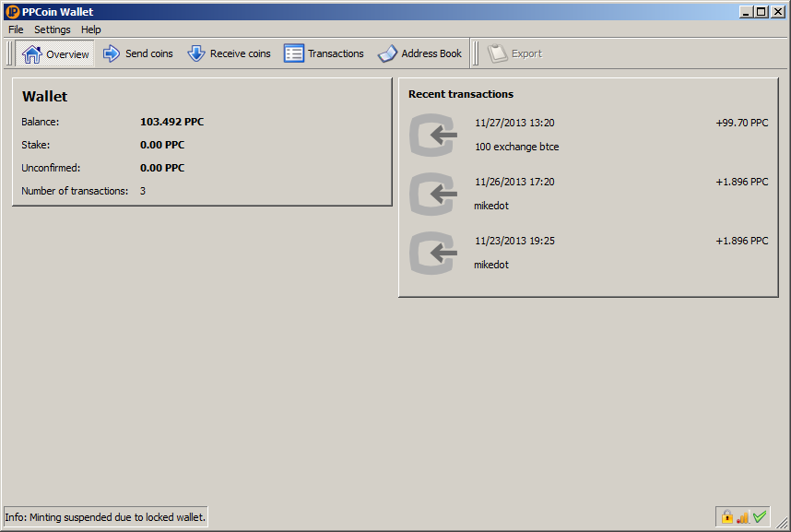Open the Help menu
The width and height of the screenshot is (791, 532).
(x=91, y=30)
